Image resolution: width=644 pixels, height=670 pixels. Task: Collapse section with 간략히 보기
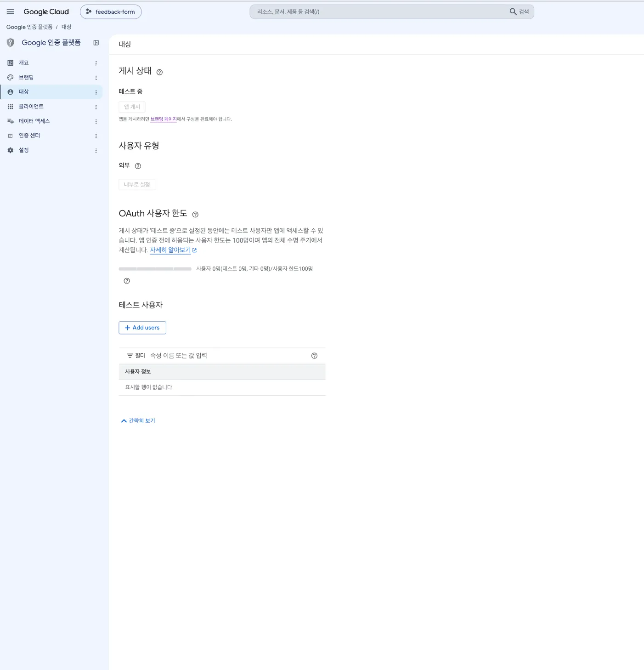click(x=138, y=421)
